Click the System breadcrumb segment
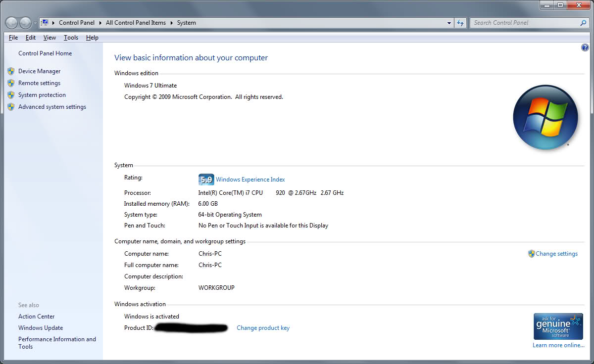The height and width of the screenshot is (364, 594). pyautogui.click(x=187, y=23)
